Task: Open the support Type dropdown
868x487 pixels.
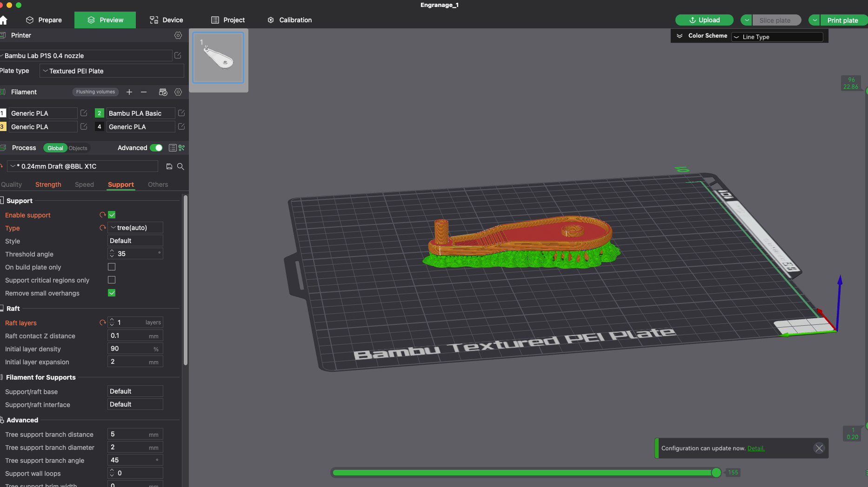Action: click(x=135, y=228)
